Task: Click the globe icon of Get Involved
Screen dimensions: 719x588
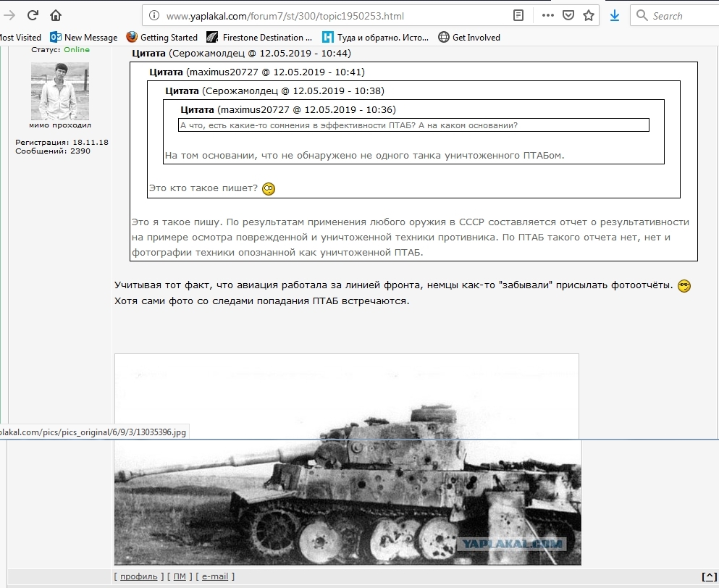Action: click(443, 37)
